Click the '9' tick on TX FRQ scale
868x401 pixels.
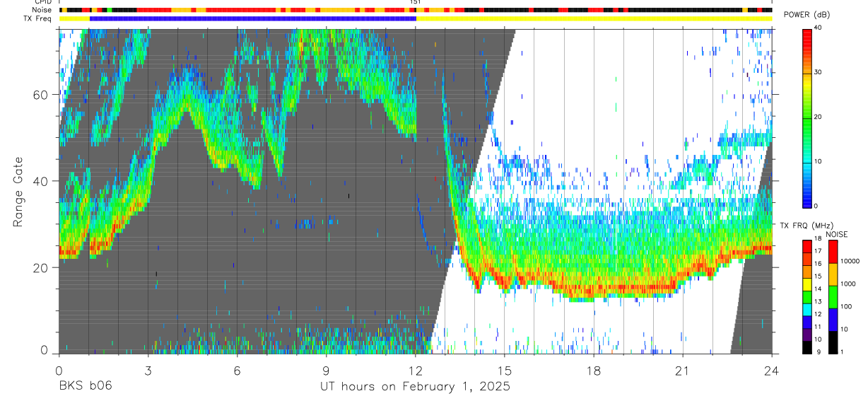(818, 351)
